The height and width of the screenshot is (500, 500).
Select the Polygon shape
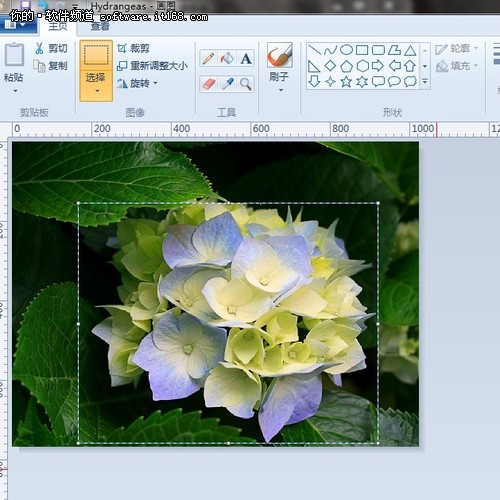(x=394, y=50)
